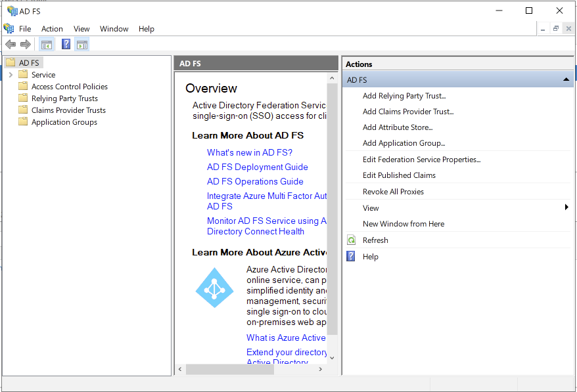
Task: Toggle Show/Hide Action Pane toolbar icon
Action: tap(82, 44)
